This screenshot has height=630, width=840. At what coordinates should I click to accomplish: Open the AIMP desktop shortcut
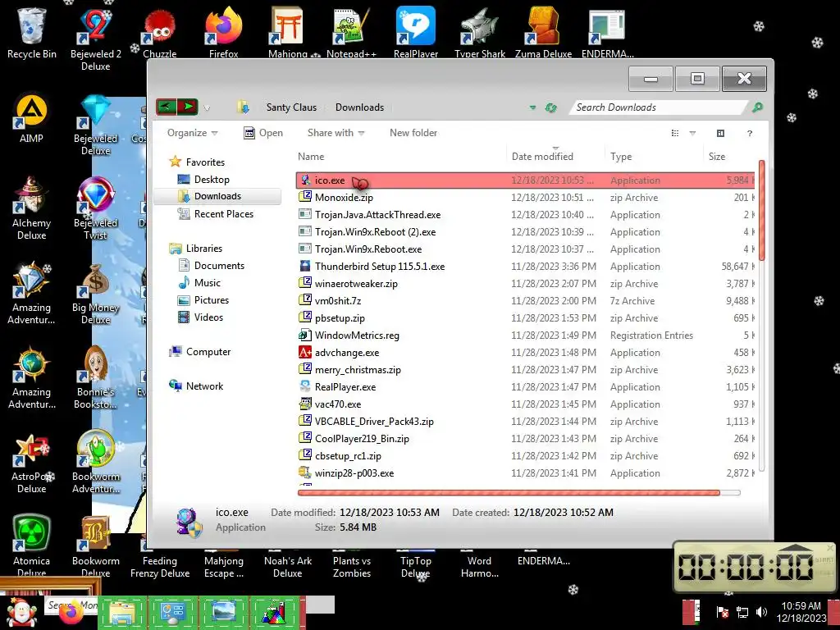click(32, 118)
